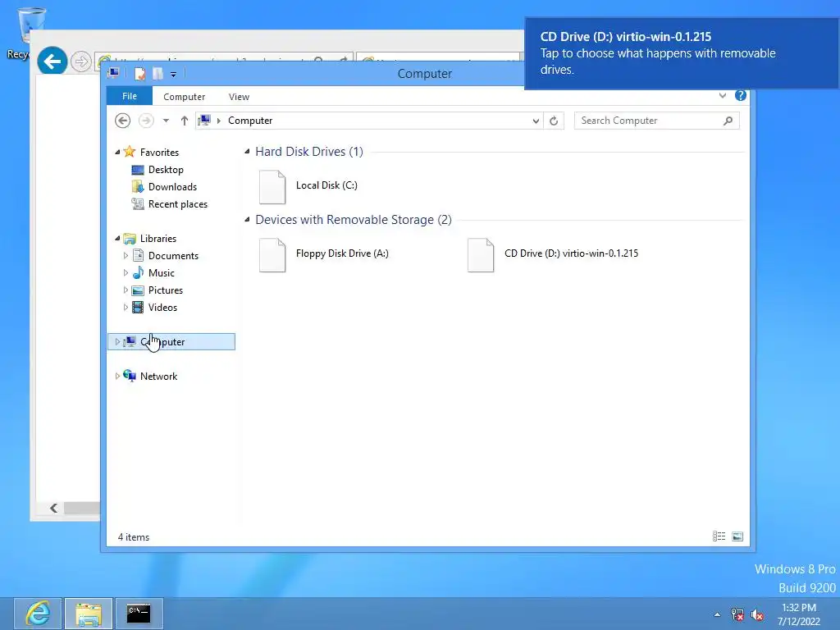Switch to Large icons view in status bar
Screen dimensions: 840x630
[737, 536]
